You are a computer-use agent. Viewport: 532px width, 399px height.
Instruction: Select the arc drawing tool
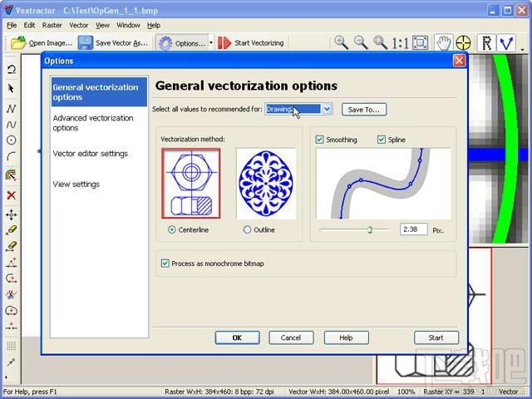click(11, 156)
